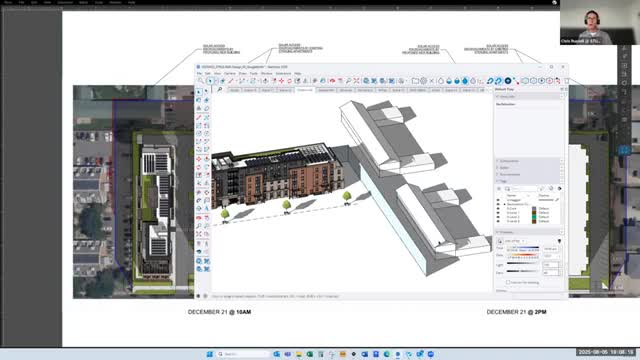Click the Zoom tool in left tool palette
The image size is (640, 360).
point(199,226)
